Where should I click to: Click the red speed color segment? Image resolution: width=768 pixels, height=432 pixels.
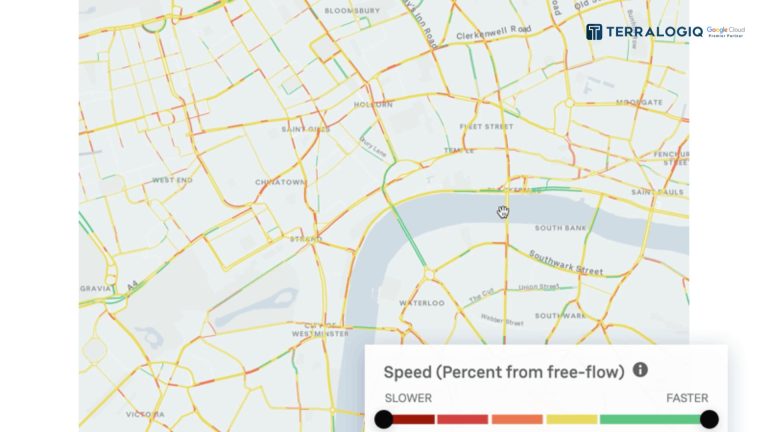462,419
